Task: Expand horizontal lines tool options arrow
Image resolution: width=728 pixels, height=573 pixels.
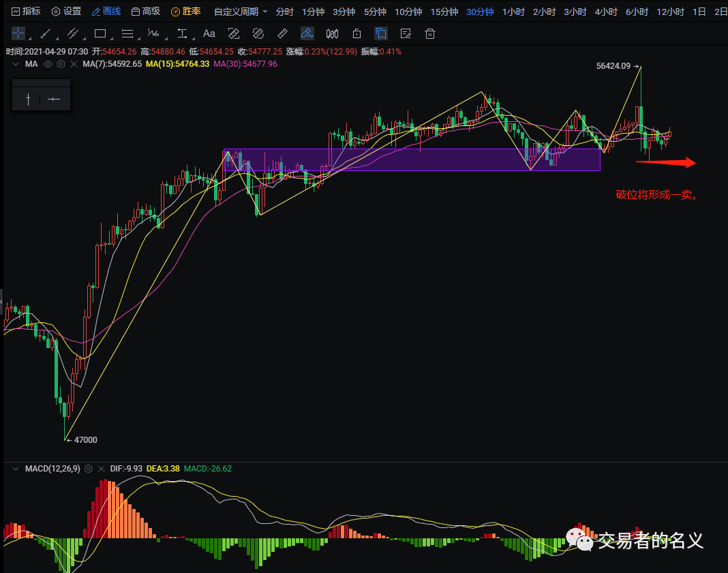Action: pyautogui.click(x=139, y=38)
